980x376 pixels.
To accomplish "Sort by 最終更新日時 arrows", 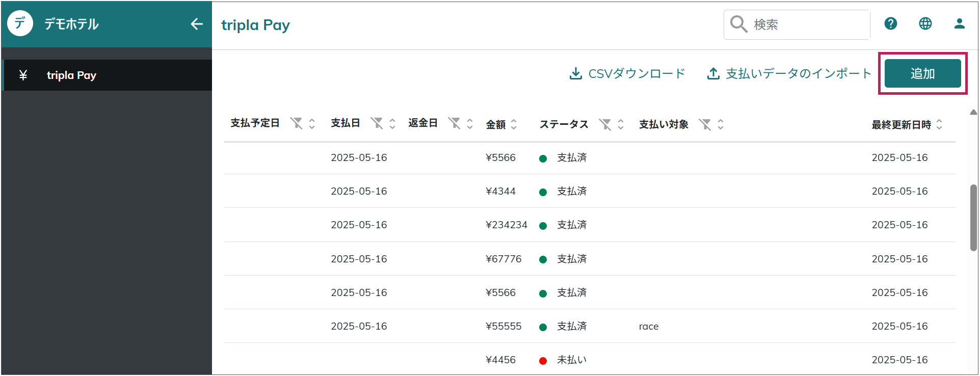I will click(939, 124).
